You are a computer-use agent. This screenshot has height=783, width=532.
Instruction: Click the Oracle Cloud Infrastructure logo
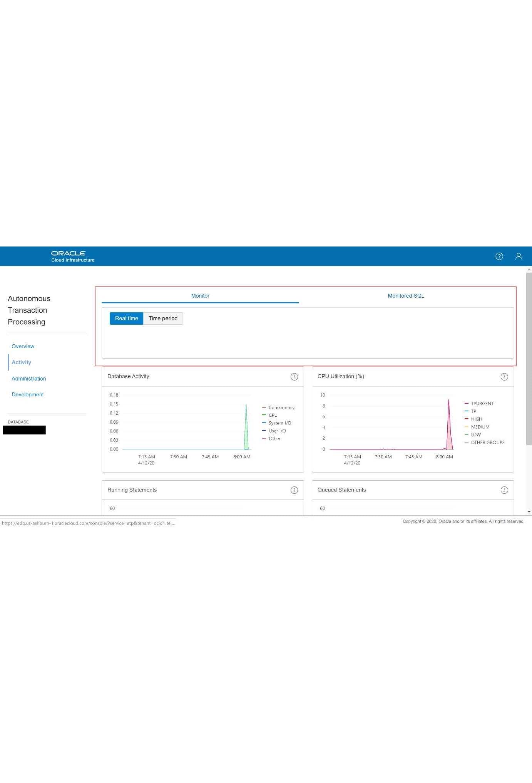click(73, 256)
